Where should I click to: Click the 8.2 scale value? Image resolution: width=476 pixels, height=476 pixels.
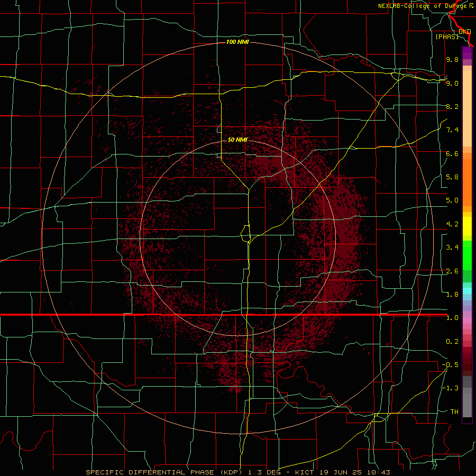tap(452, 106)
